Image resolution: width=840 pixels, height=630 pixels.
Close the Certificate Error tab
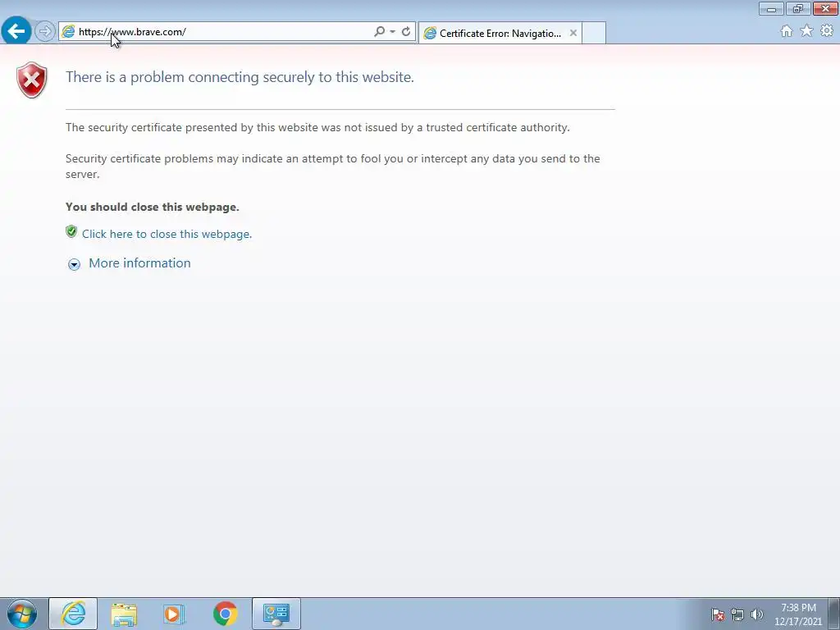click(x=573, y=33)
